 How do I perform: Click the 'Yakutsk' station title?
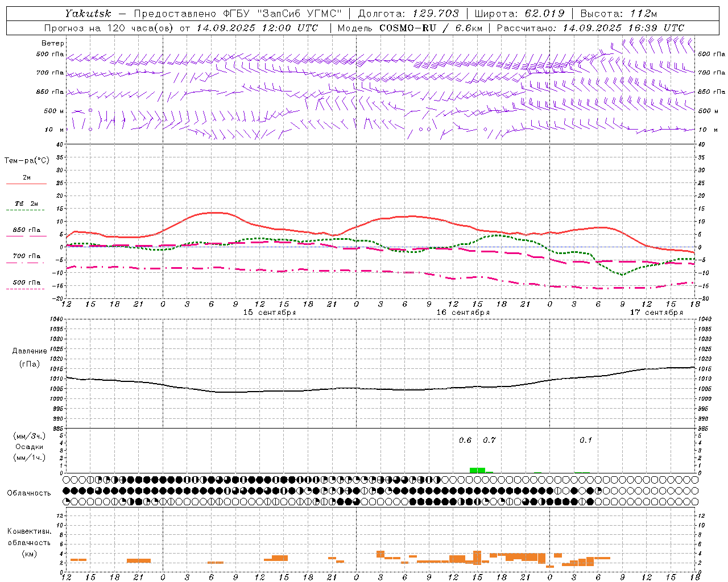(88, 14)
